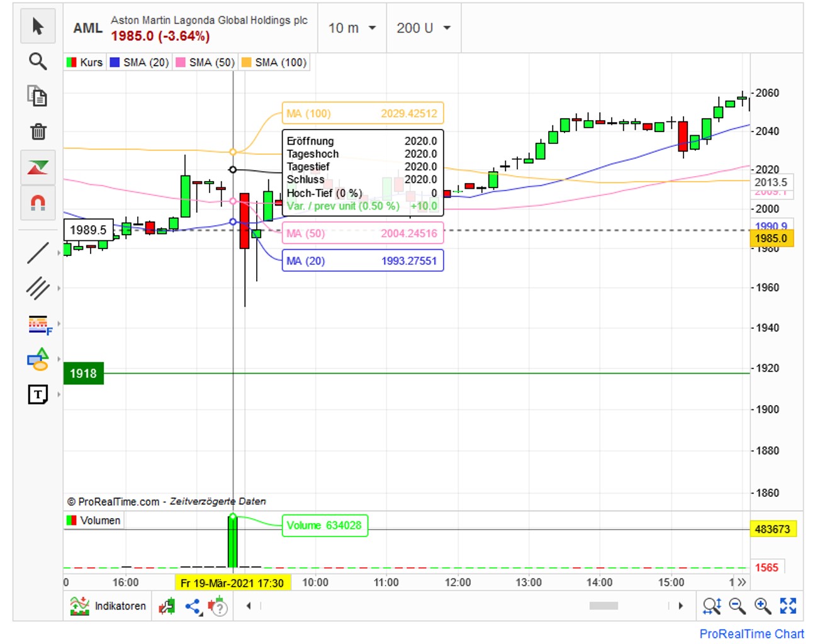Viewport: 815px width, 644px height.
Task: Click the zoom with arrows icon
Action: point(712,606)
